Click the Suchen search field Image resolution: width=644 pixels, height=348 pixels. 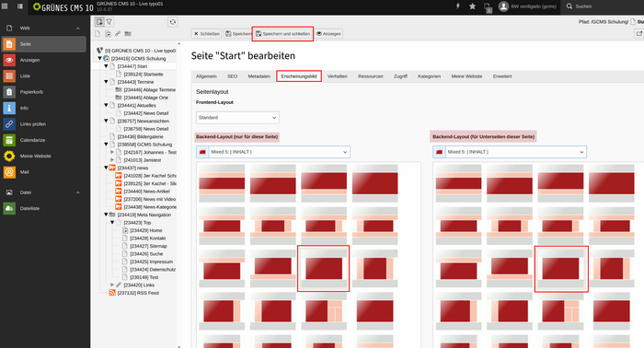pos(604,6)
